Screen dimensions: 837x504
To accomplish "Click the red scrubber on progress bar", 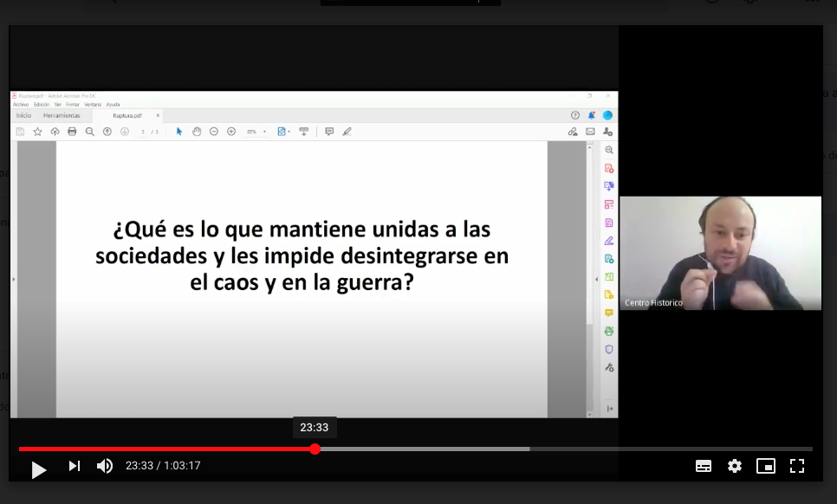I will (315, 449).
